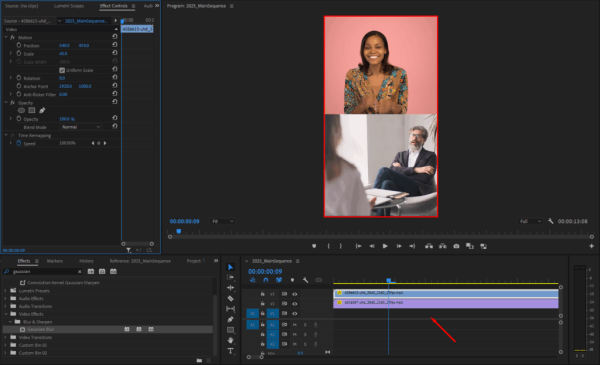
Task: Go to In point in Program monitor
Action: [358, 246]
